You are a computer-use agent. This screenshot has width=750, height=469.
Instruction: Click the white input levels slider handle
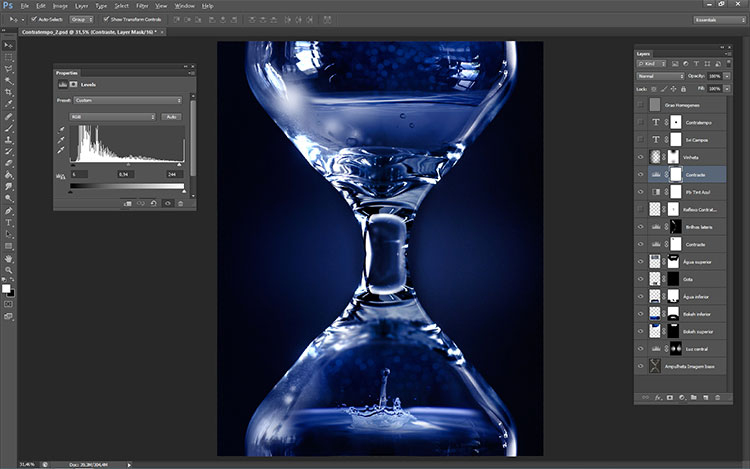[x=179, y=165]
